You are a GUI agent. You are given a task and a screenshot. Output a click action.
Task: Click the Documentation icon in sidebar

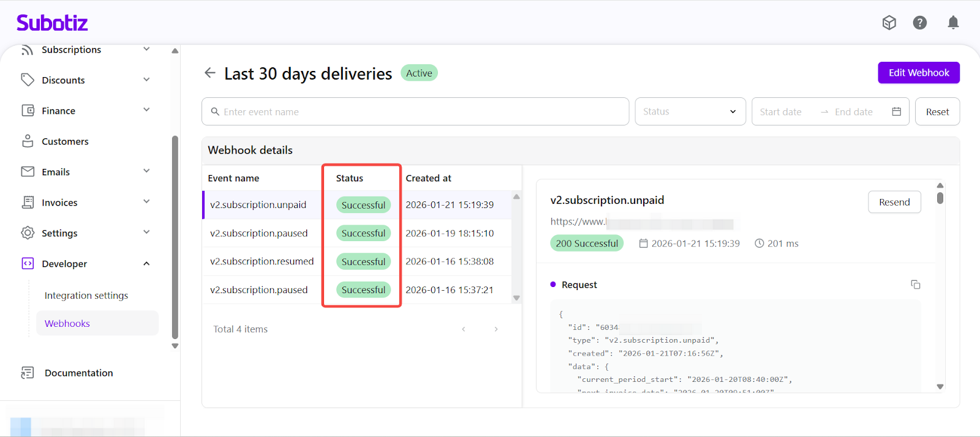coord(28,373)
